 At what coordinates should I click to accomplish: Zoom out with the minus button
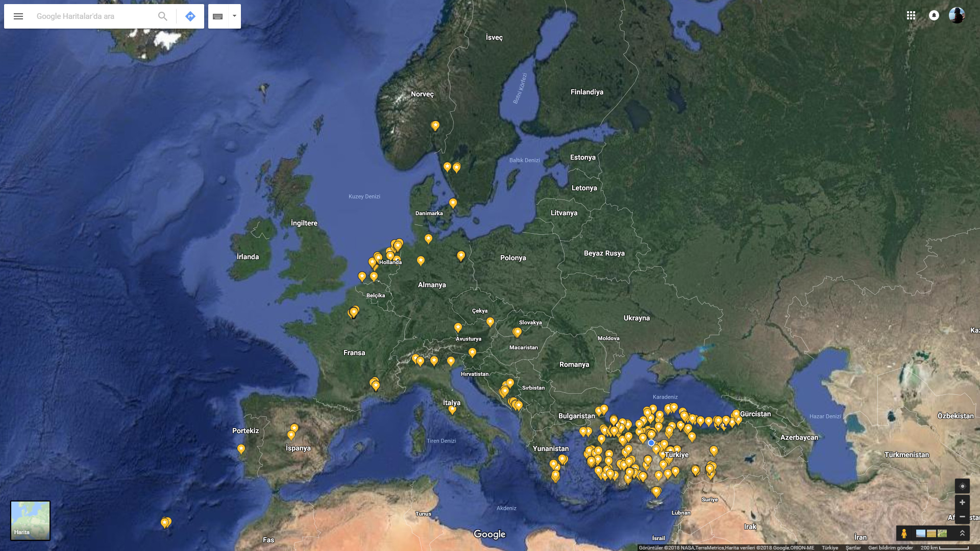(962, 516)
